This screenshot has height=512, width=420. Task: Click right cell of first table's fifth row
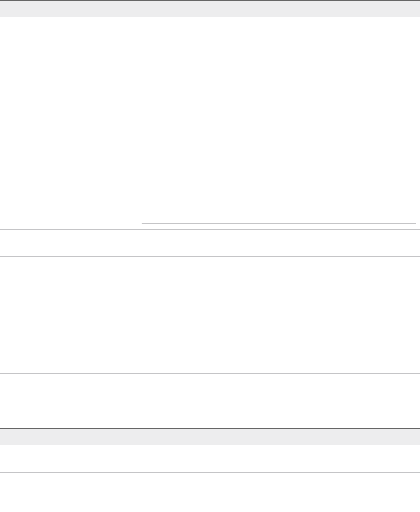pyautogui.click(x=278, y=306)
